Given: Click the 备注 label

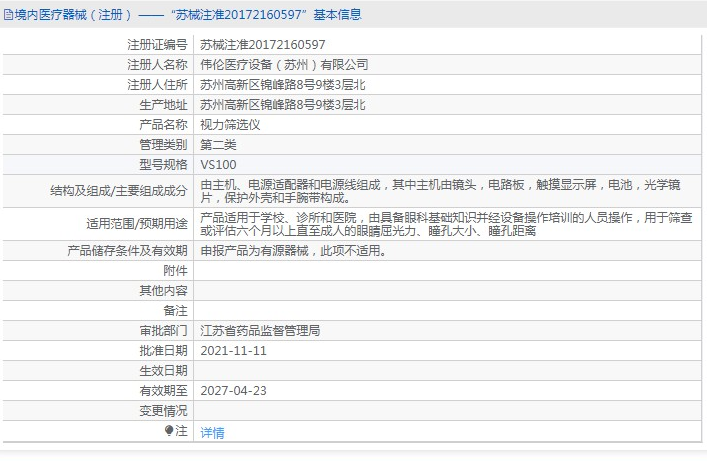Looking at the screenshot, I should (175, 310).
